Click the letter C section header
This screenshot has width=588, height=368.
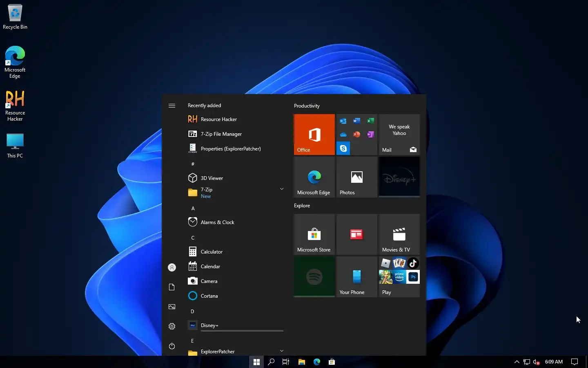pos(193,238)
